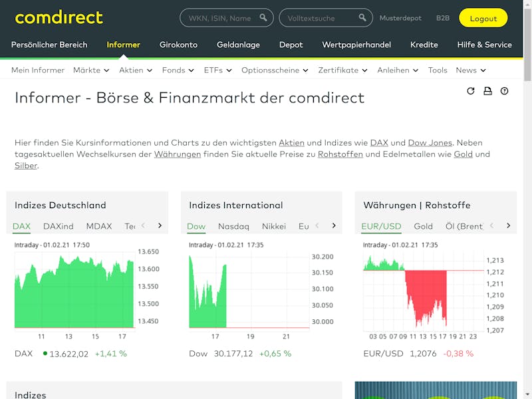Click the page refresh icon
Viewport: 532px width, 399px height.
(471, 91)
